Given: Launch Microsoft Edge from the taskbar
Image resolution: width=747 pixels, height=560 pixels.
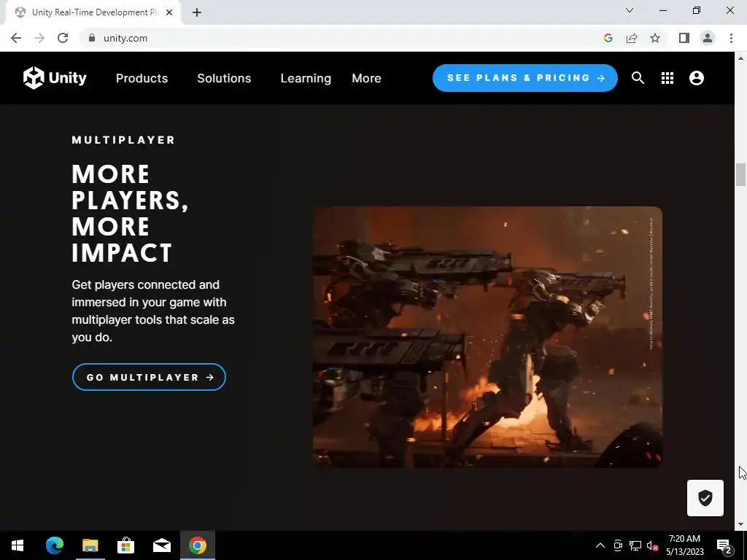Looking at the screenshot, I should [x=54, y=545].
